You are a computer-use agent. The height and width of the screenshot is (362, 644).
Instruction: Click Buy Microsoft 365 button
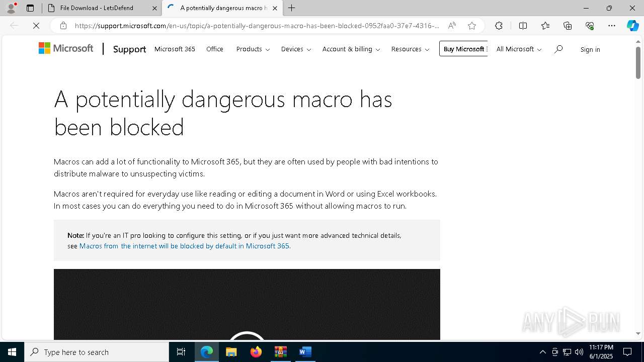(x=463, y=49)
